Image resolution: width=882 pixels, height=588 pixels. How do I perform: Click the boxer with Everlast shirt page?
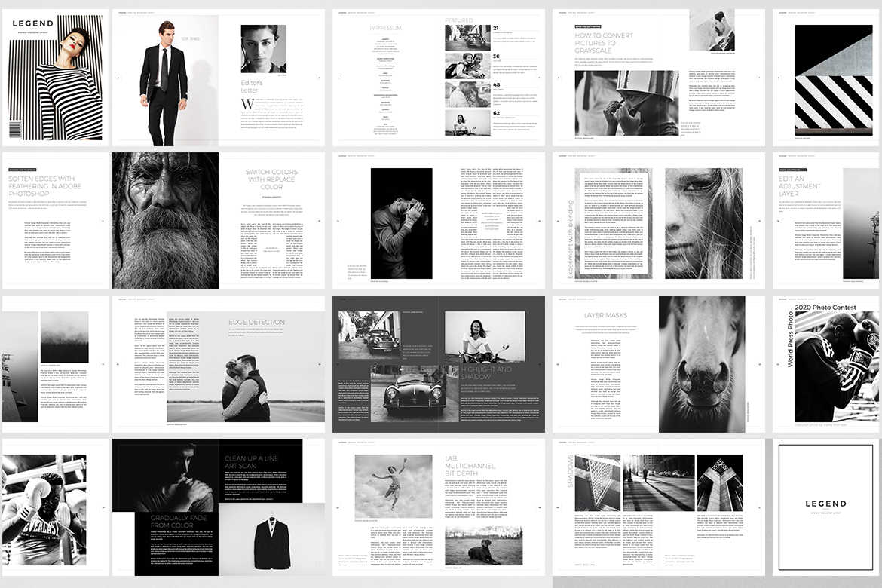tap(54, 507)
